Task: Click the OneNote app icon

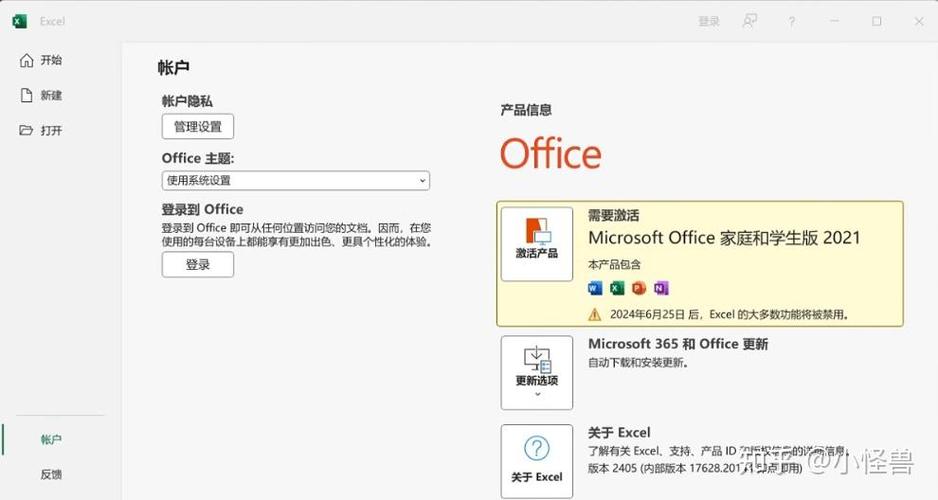Action: [660, 288]
